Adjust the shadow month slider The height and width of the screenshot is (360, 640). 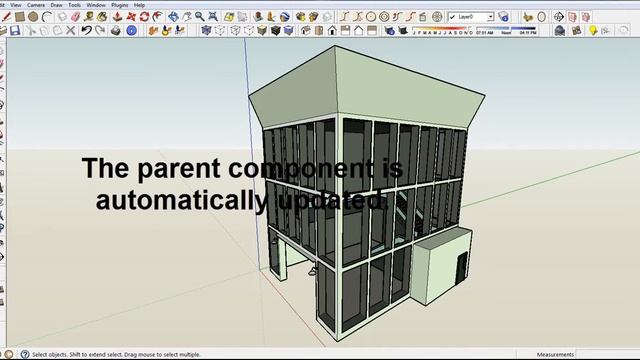coord(443,31)
